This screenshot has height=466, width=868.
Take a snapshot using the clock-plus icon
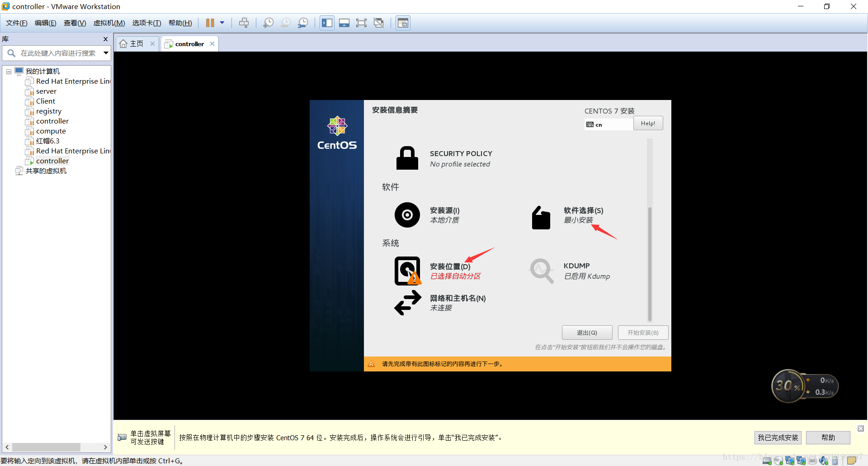click(x=269, y=23)
